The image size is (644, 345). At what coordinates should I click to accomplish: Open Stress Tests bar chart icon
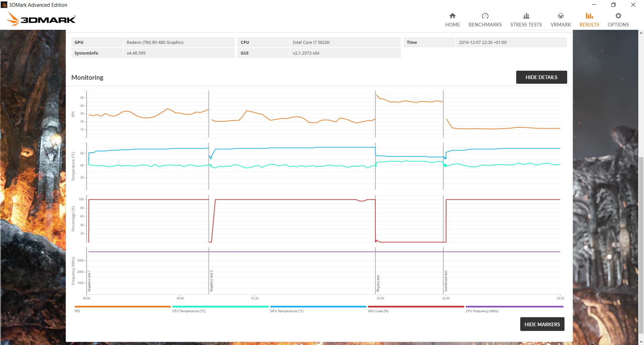pos(526,16)
